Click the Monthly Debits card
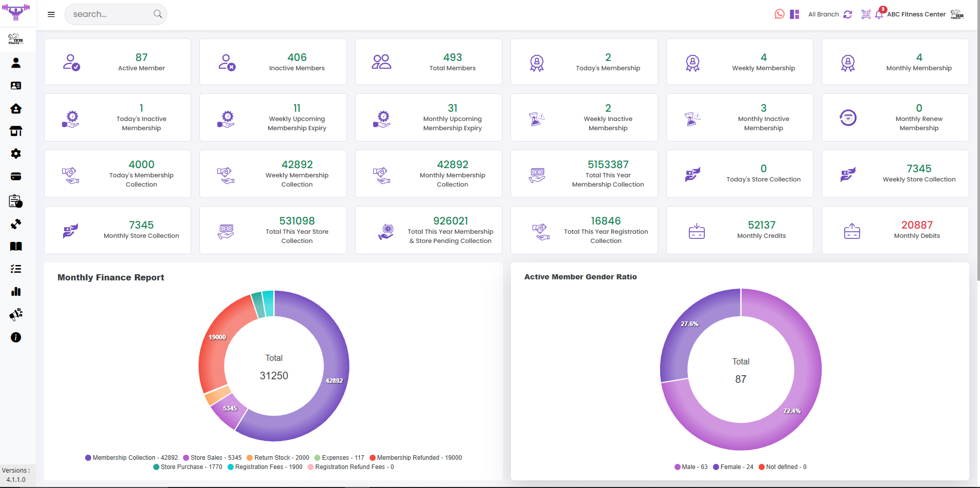Image resolution: width=980 pixels, height=488 pixels. [x=895, y=230]
